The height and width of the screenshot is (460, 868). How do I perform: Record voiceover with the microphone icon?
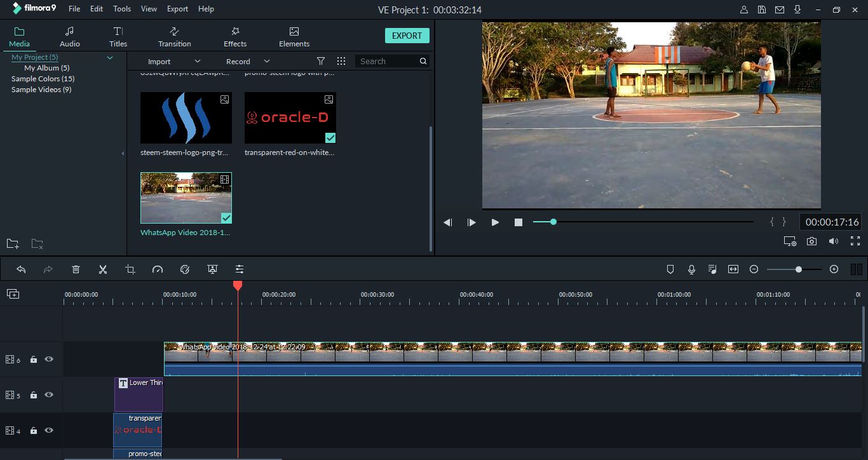691,269
